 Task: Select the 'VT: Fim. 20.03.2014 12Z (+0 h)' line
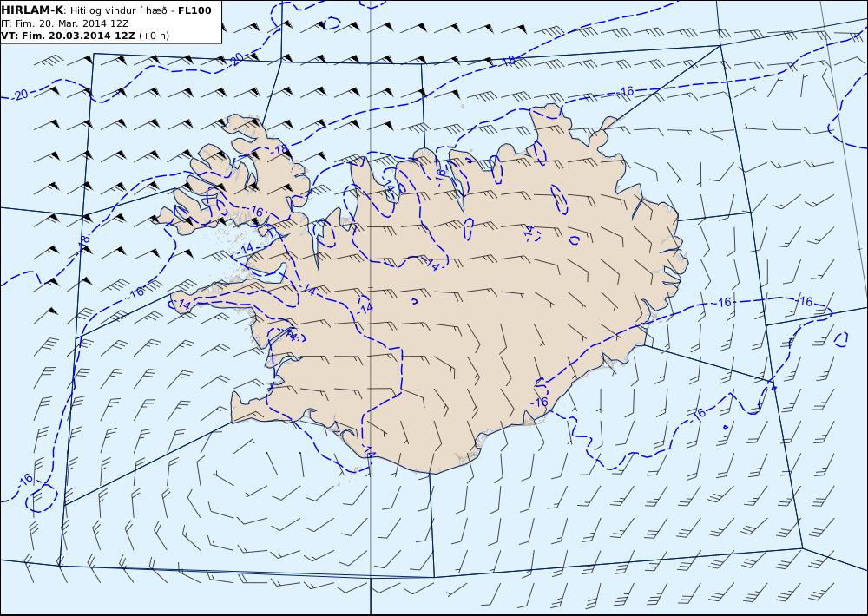[85, 36]
